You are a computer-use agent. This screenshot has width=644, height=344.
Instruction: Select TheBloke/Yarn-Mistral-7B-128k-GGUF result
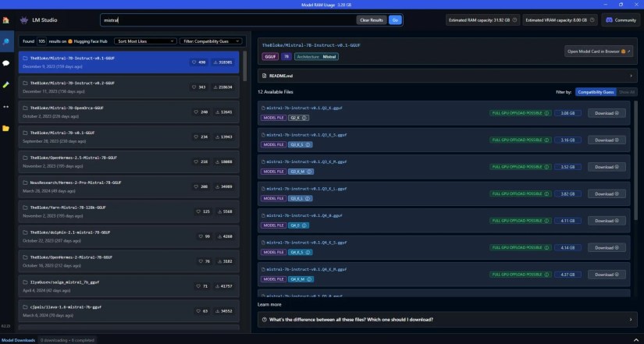(x=129, y=211)
